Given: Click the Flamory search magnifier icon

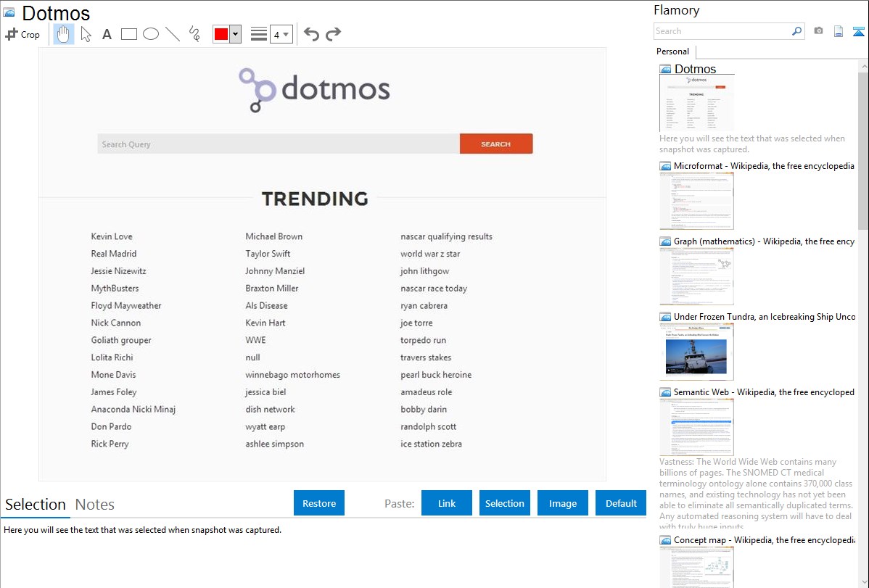Looking at the screenshot, I should tap(797, 31).
